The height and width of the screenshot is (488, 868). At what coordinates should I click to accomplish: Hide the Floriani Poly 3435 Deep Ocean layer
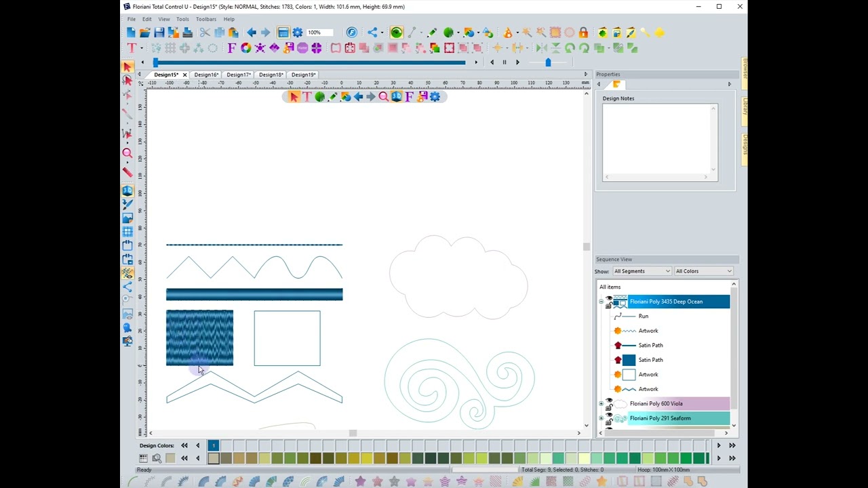(608, 298)
